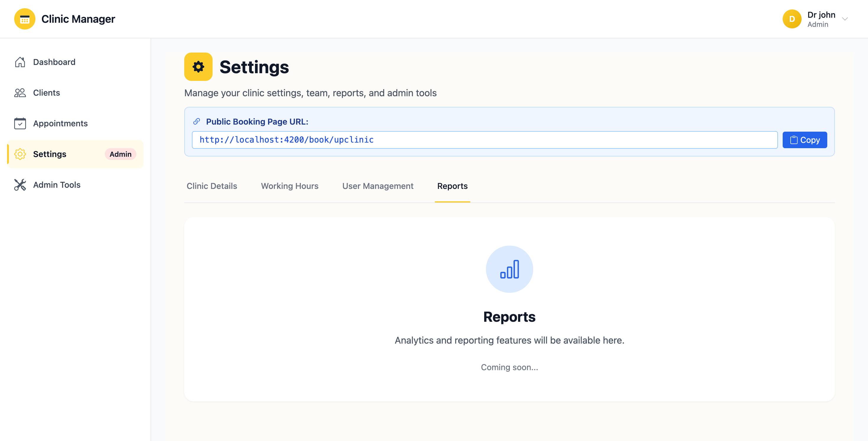Select the Reports tab
Image resolution: width=868 pixels, height=441 pixels.
tap(452, 186)
